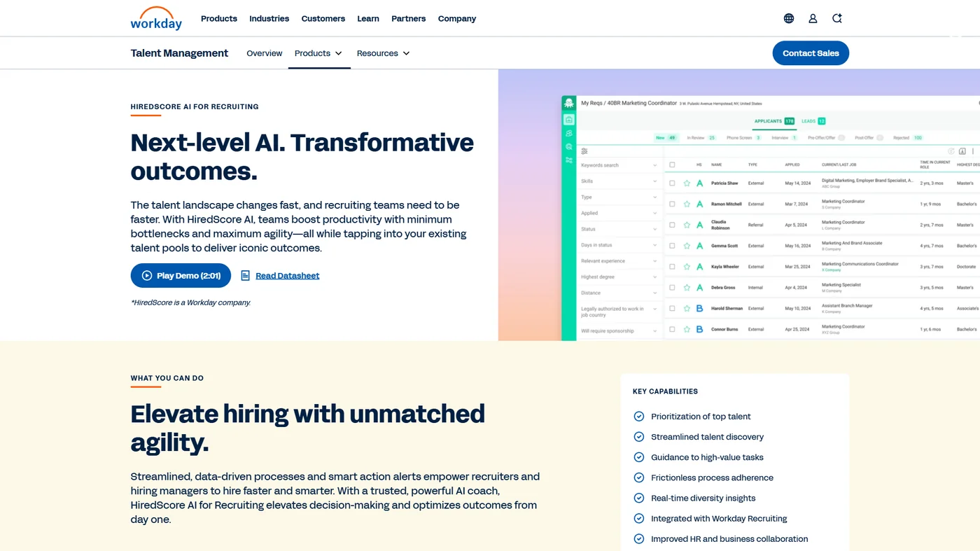The image size is (980, 551).
Task: Open the Industries menu
Action: click(269, 19)
